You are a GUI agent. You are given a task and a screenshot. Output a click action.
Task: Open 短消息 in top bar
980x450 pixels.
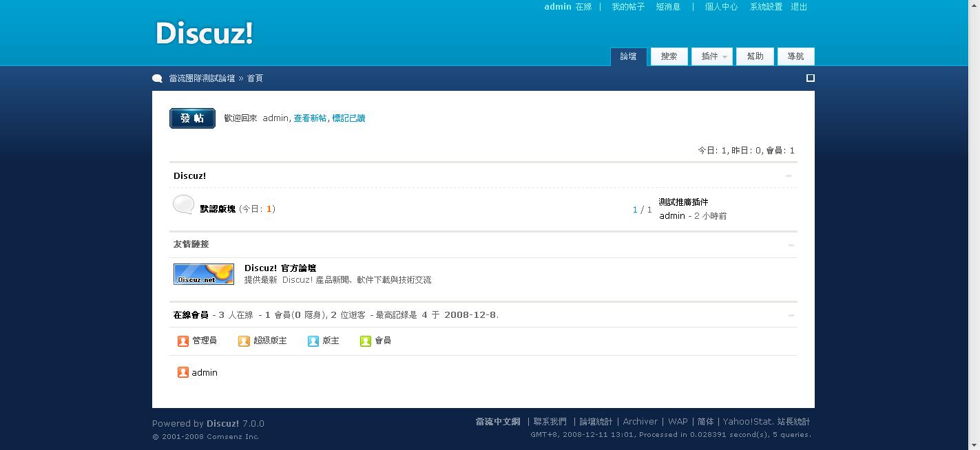pos(668,7)
